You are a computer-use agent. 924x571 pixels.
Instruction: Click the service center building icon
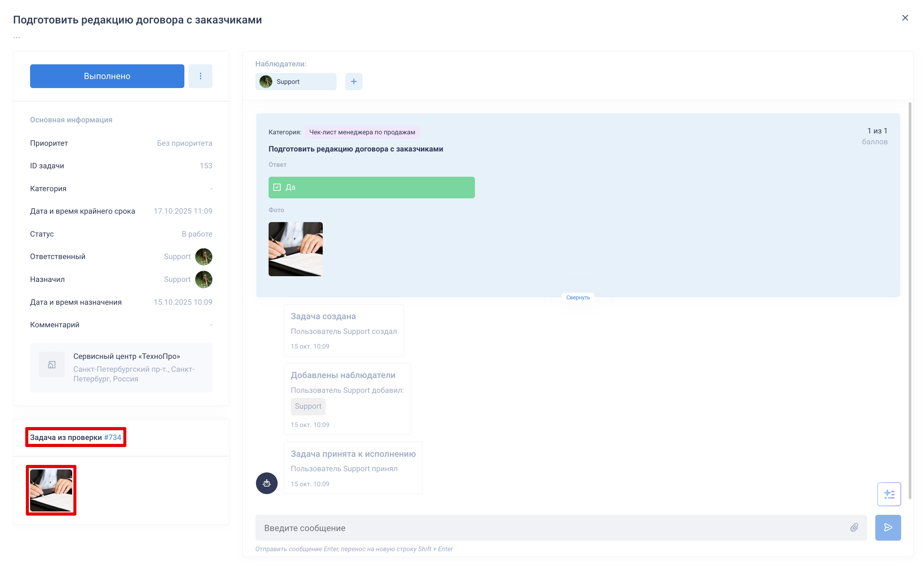pyautogui.click(x=52, y=365)
